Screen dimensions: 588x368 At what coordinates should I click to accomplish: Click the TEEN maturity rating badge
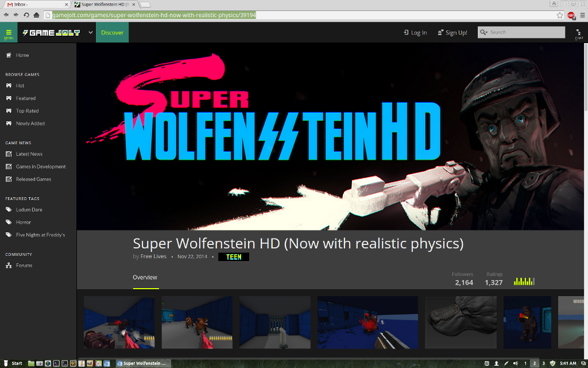pos(234,257)
